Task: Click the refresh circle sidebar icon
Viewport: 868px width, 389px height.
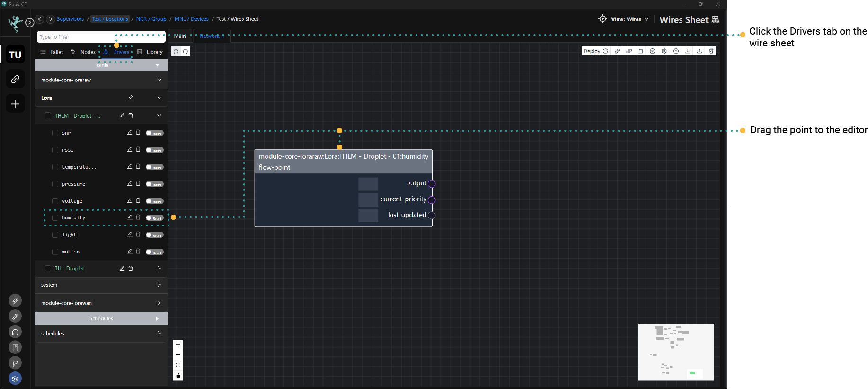Action: pyautogui.click(x=15, y=332)
